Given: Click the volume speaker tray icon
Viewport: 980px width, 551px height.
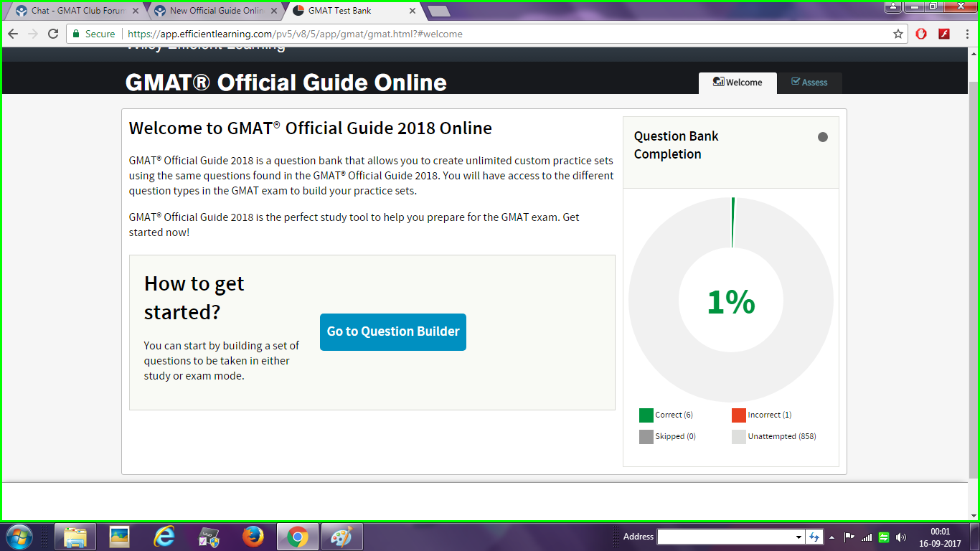Looking at the screenshot, I should pyautogui.click(x=901, y=537).
